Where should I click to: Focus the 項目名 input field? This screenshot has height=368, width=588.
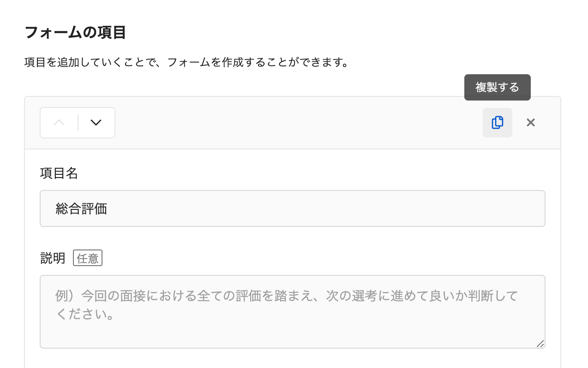pyautogui.click(x=293, y=208)
